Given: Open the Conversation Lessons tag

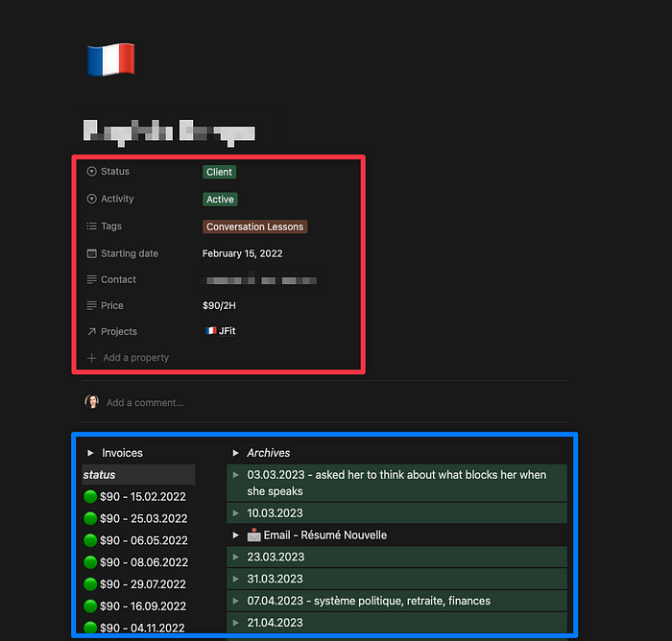Looking at the screenshot, I should (255, 226).
